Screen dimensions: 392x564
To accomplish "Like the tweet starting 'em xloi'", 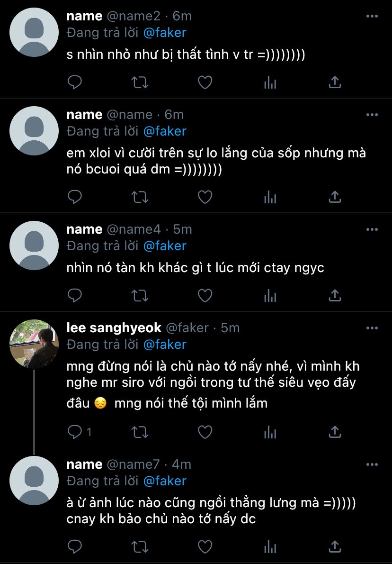I will coord(205,197).
